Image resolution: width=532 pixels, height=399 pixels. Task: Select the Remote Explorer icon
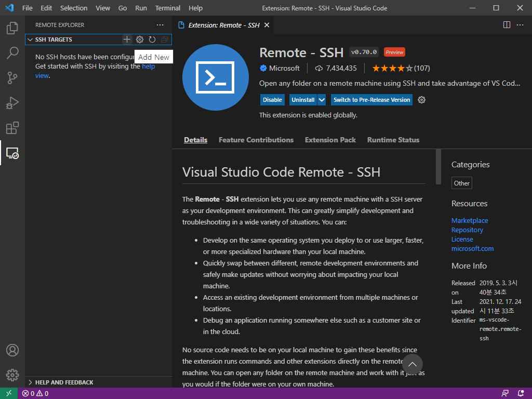(12, 153)
